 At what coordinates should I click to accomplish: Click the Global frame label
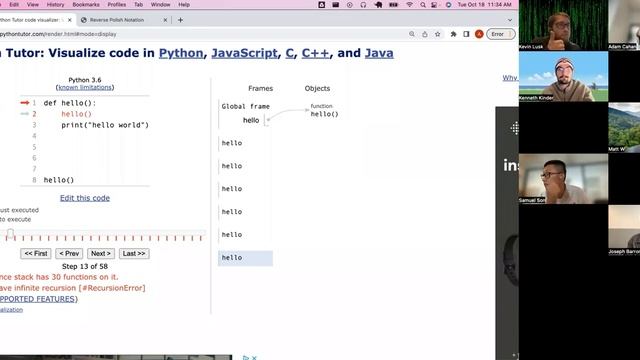coord(246,107)
